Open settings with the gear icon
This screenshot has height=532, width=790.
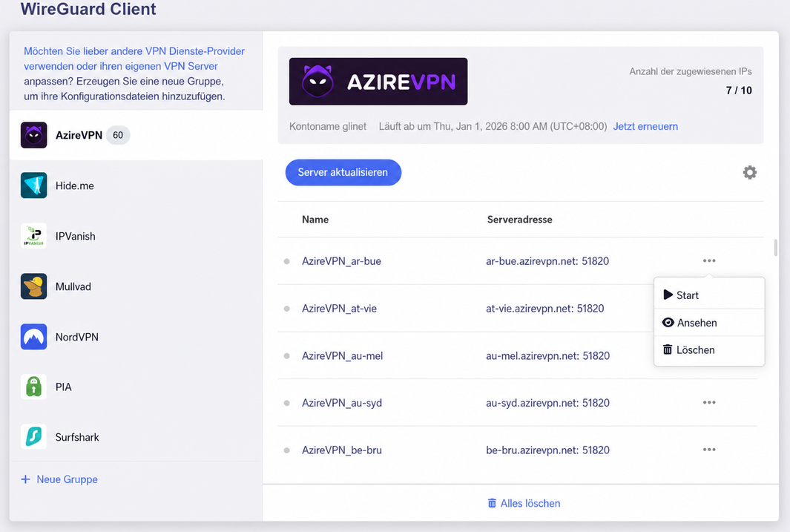(x=750, y=172)
